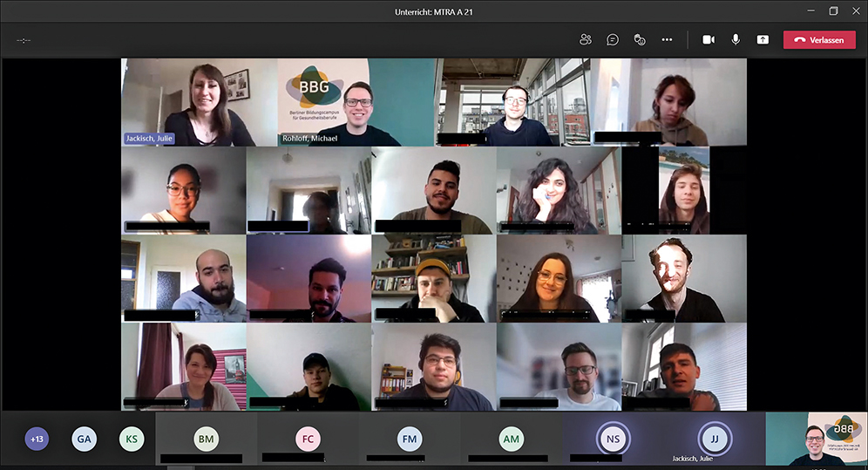Open more actions ellipsis menu

[667, 39]
